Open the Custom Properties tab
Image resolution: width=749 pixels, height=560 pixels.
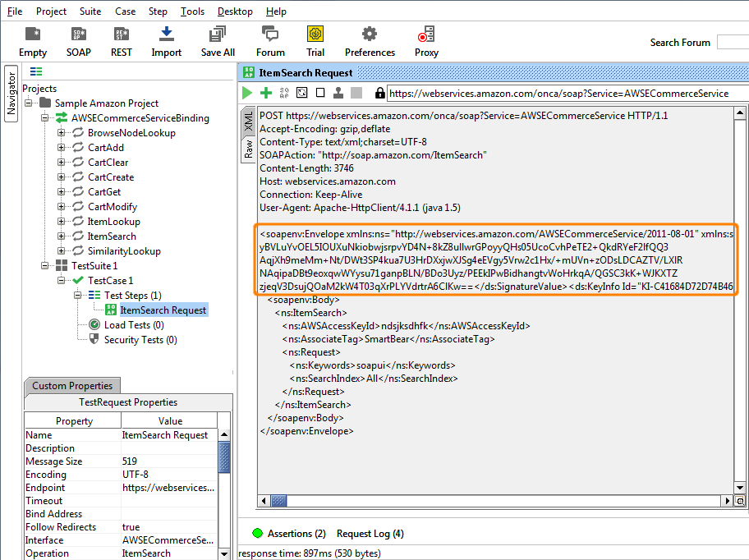point(72,385)
